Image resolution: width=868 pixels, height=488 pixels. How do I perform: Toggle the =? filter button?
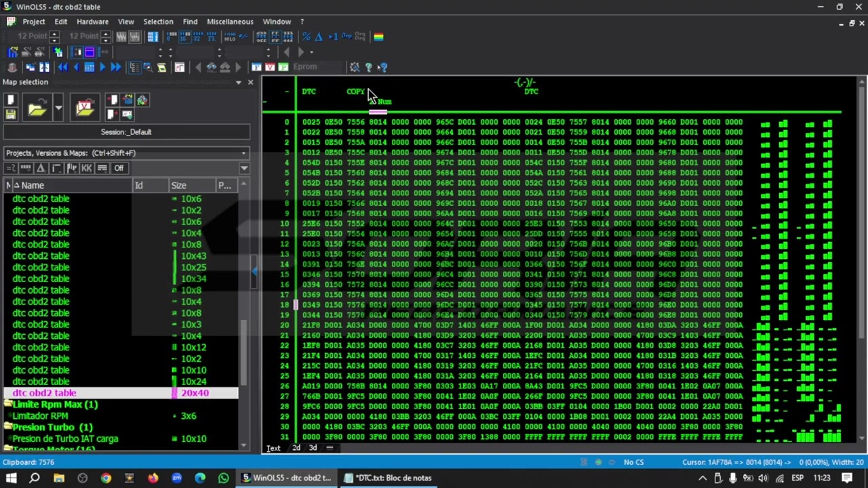pos(11,168)
